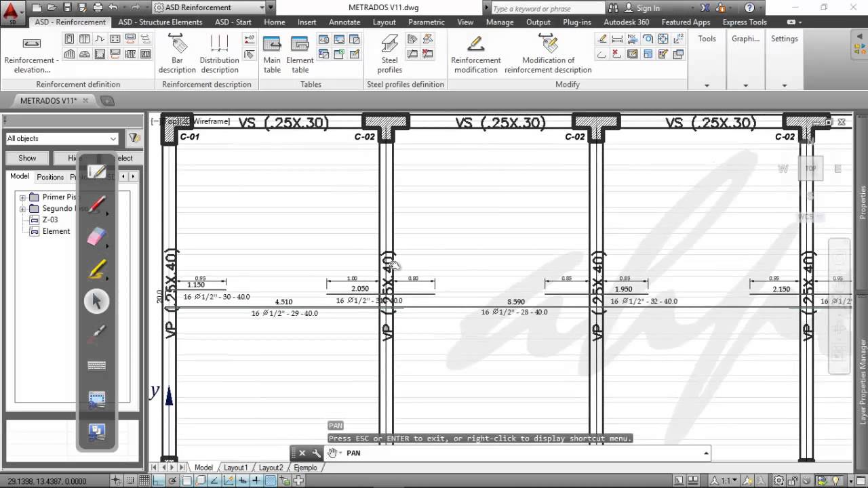Toggle infer constraints in status bar
This screenshot has height=488, width=868.
coord(115,481)
